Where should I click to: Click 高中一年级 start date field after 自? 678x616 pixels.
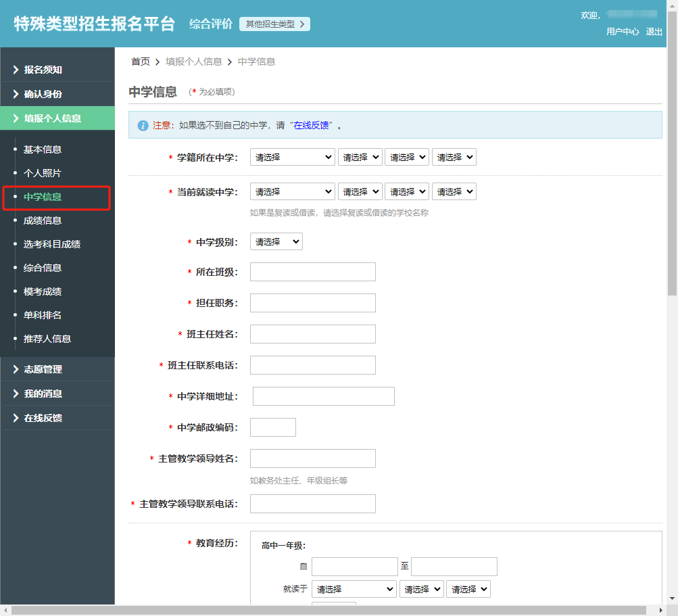click(355, 567)
